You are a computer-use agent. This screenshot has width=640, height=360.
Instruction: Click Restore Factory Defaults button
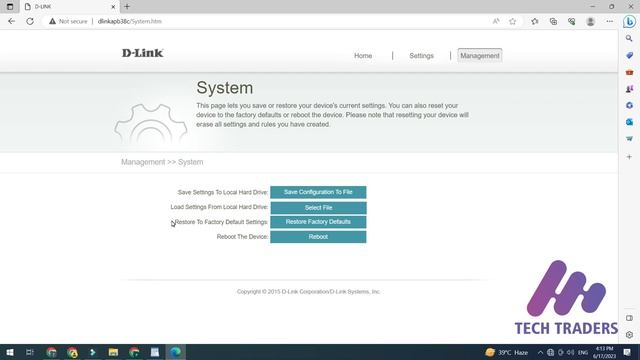(x=318, y=222)
